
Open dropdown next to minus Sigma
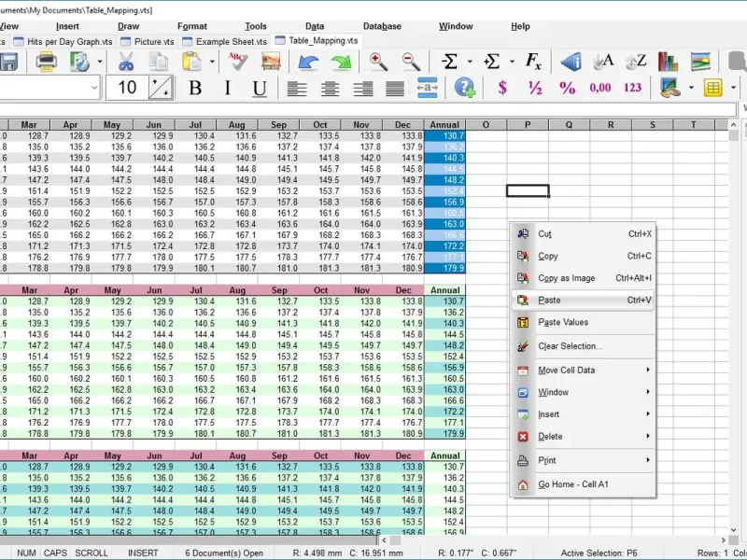470,62
